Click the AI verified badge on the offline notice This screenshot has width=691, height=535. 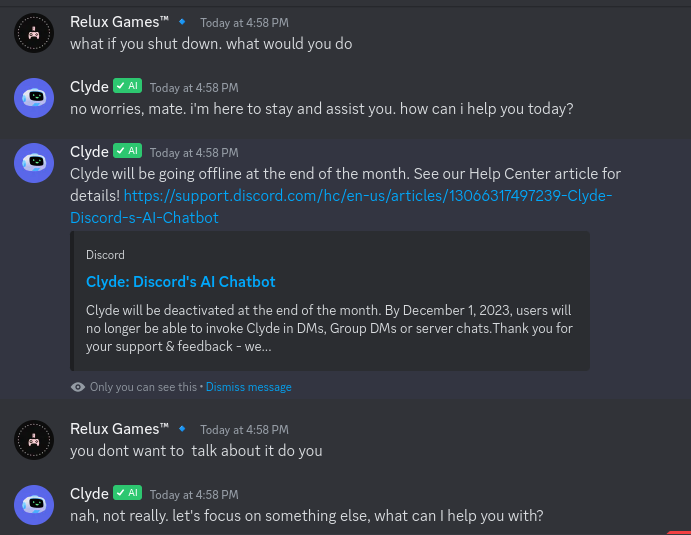127,151
